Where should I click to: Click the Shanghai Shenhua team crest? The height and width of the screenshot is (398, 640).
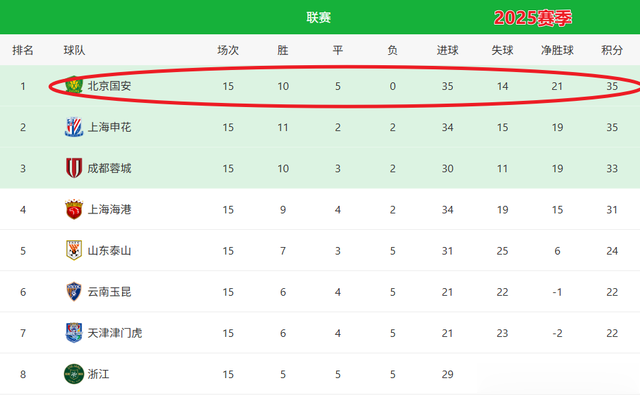(74, 127)
